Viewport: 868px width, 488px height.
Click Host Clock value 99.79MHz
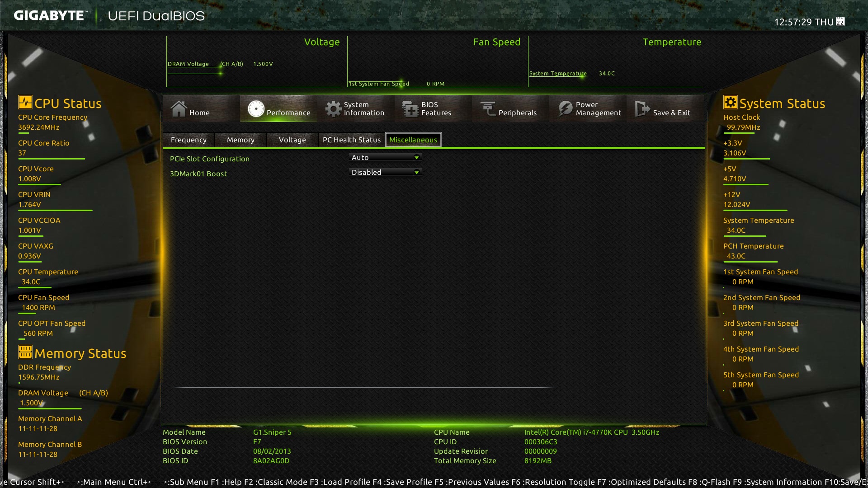point(743,127)
